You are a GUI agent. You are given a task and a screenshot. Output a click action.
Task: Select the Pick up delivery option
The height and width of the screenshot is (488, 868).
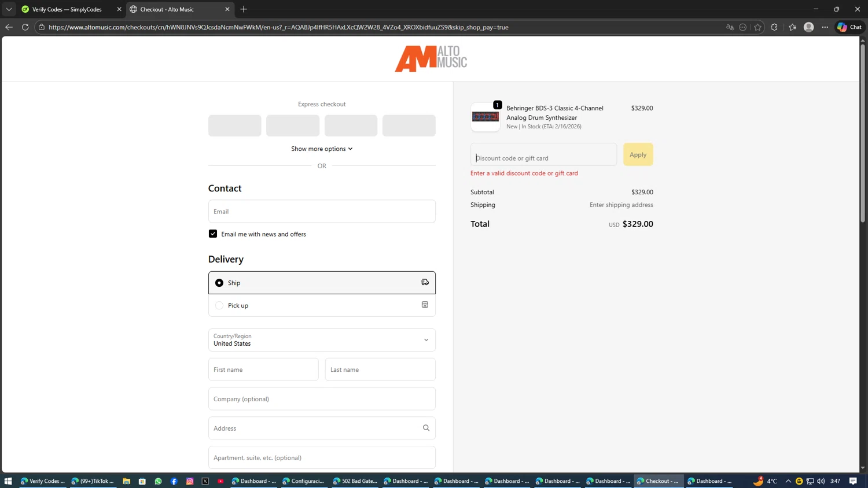(x=322, y=305)
